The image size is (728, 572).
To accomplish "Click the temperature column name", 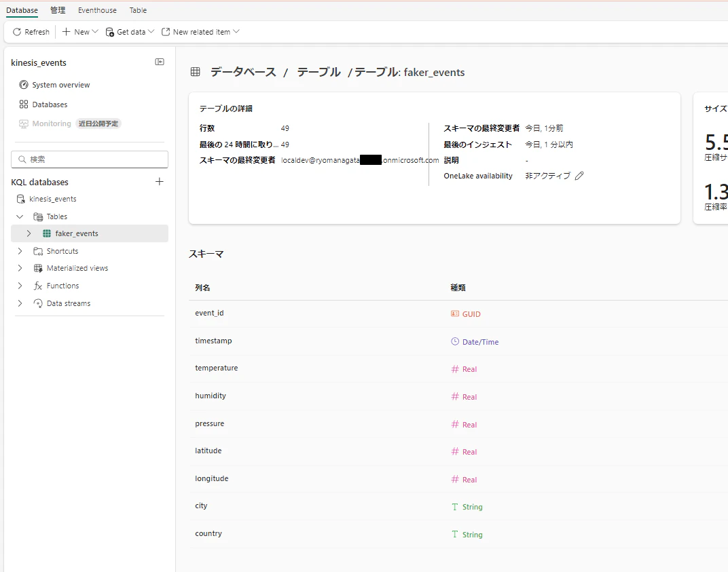I will click(217, 368).
